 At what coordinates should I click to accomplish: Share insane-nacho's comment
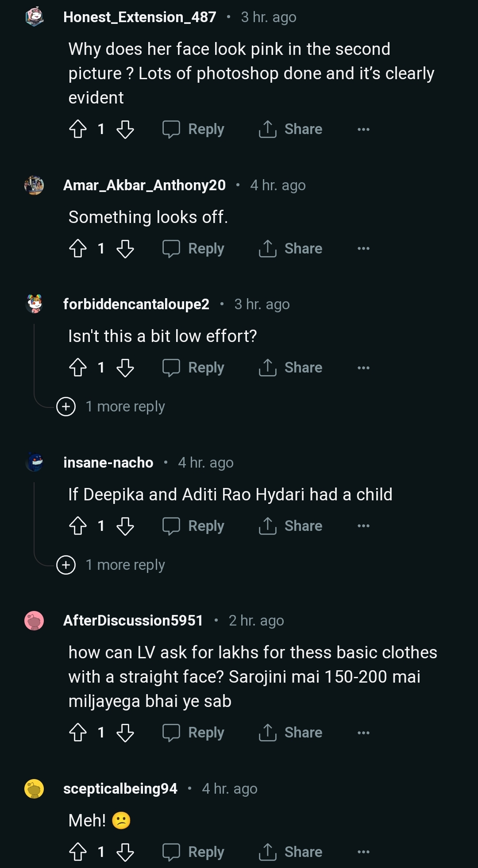(x=291, y=526)
